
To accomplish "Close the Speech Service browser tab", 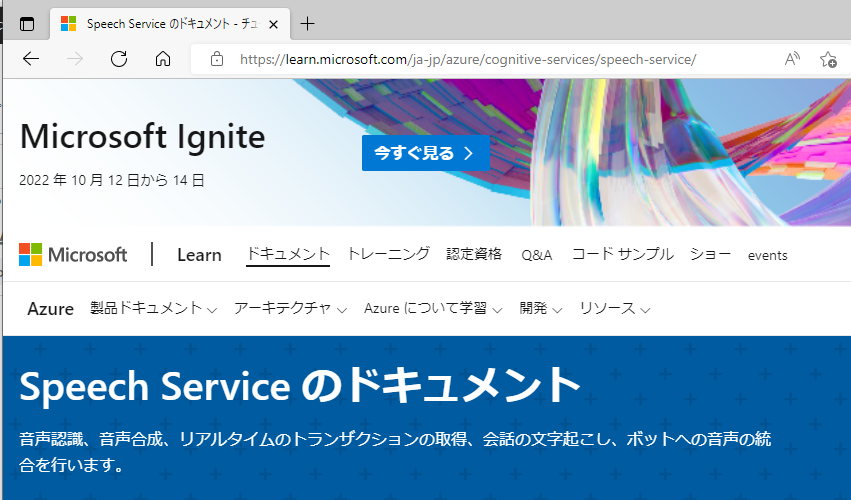I will tap(274, 24).
